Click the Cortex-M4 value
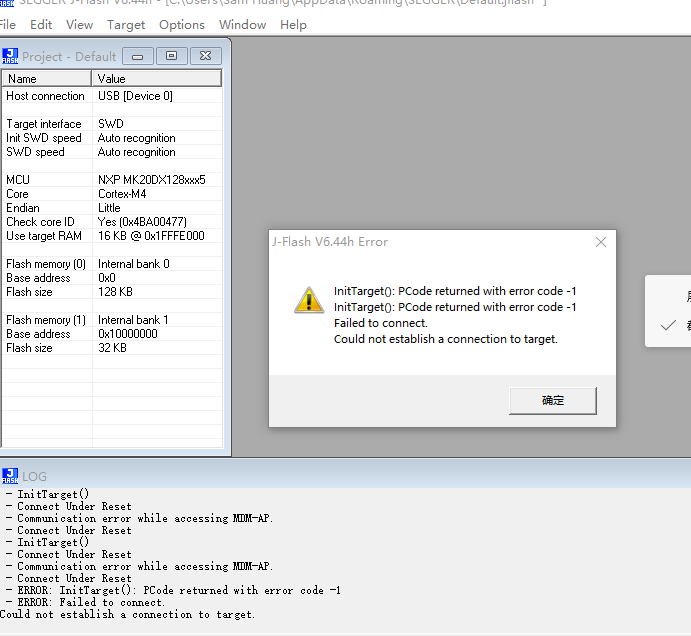Viewport: 691px width, 636px height. tap(122, 194)
